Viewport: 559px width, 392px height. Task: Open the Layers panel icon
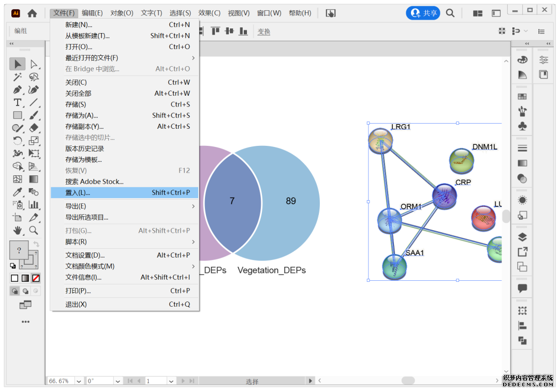click(522, 237)
